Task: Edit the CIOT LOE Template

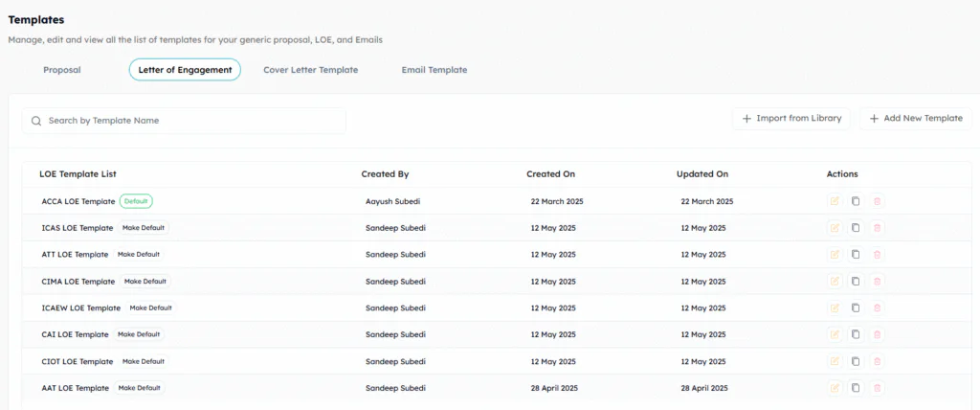Action: [835, 361]
